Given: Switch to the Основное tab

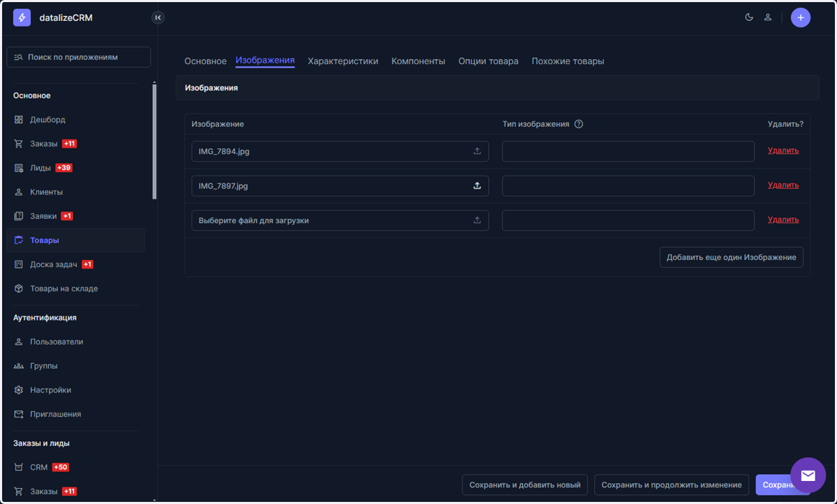Looking at the screenshot, I should coord(205,61).
